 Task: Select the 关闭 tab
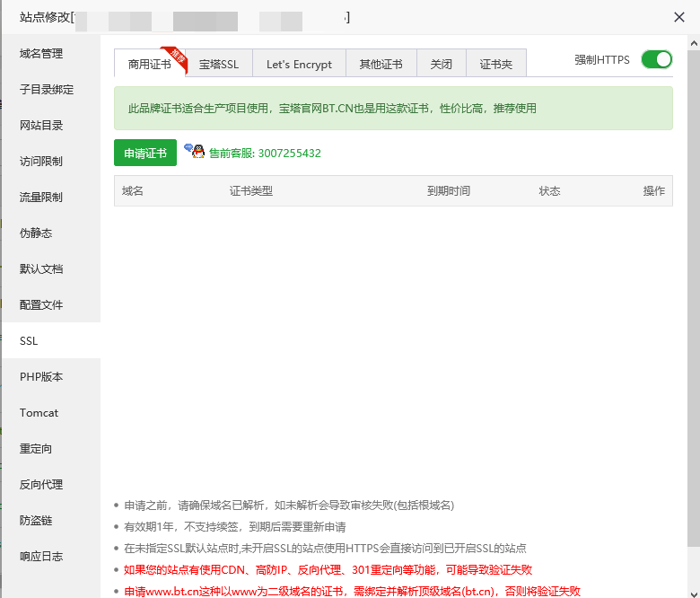click(441, 64)
